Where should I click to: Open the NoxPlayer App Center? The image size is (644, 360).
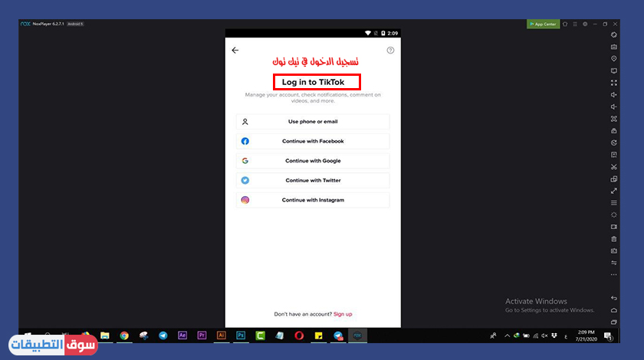click(x=543, y=25)
